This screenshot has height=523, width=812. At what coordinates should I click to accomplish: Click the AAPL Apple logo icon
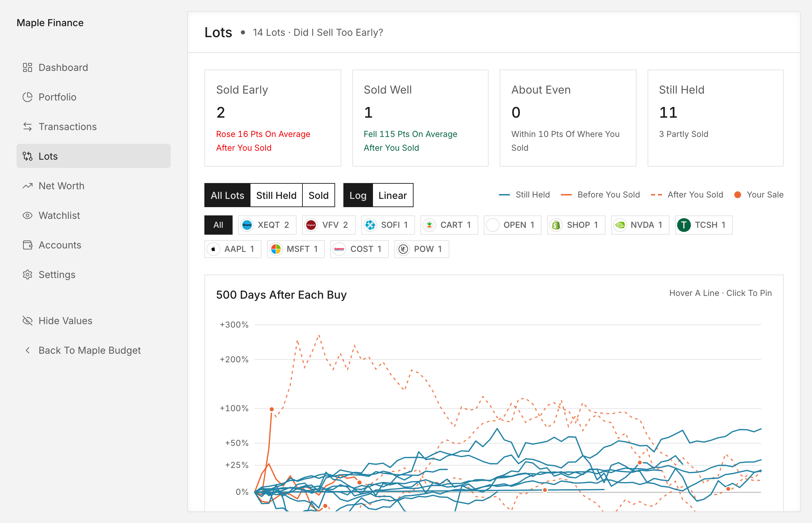coord(213,249)
